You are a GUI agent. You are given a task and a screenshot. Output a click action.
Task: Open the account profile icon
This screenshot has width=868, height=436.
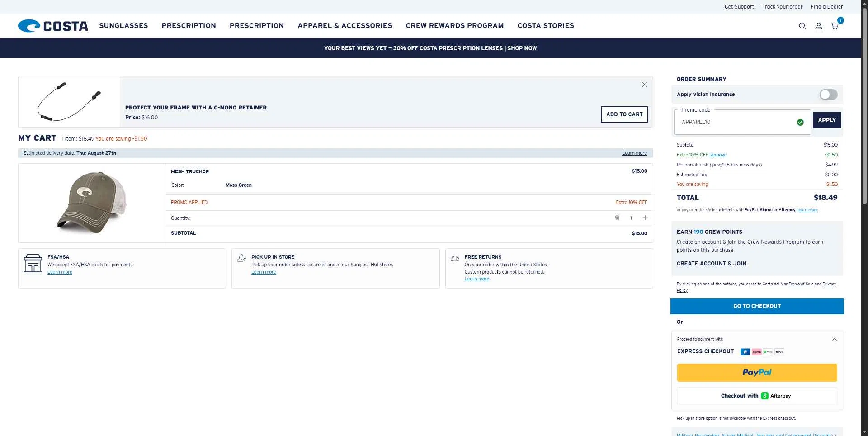coord(818,26)
